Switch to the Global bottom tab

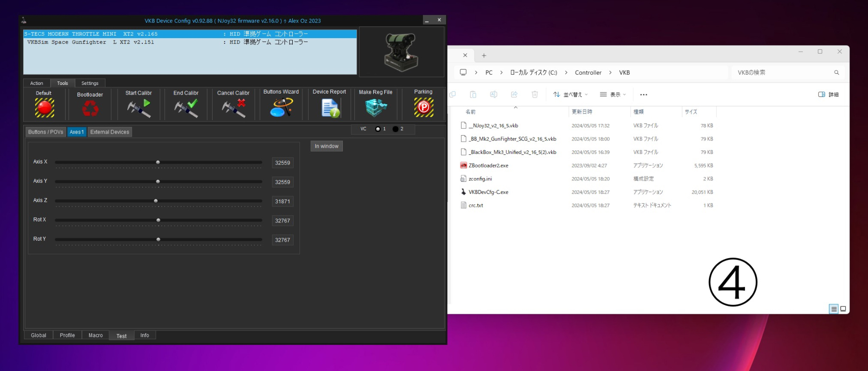[x=39, y=335]
